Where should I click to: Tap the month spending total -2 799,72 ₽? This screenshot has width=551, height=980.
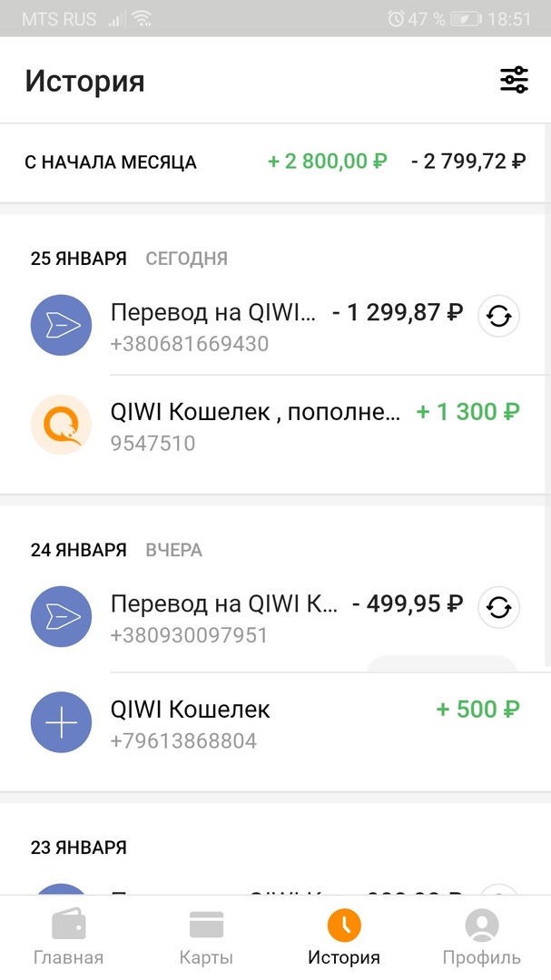click(x=467, y=162)
